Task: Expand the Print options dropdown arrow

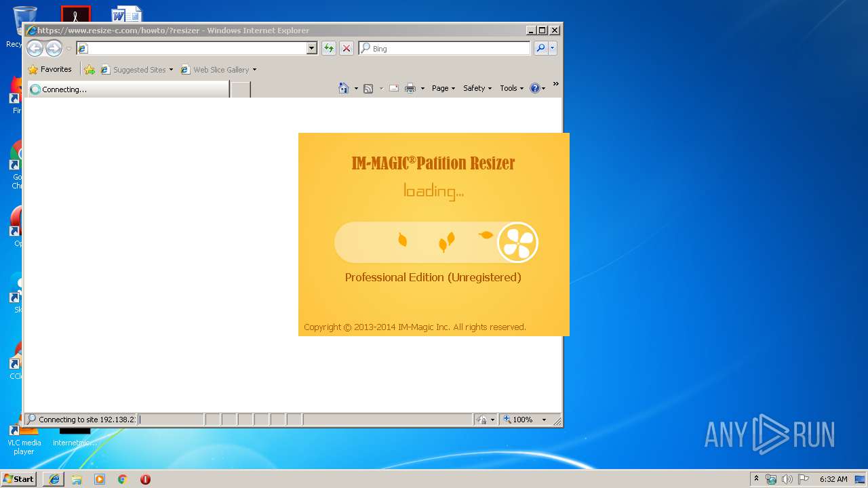Action: [x=422, y=88]
